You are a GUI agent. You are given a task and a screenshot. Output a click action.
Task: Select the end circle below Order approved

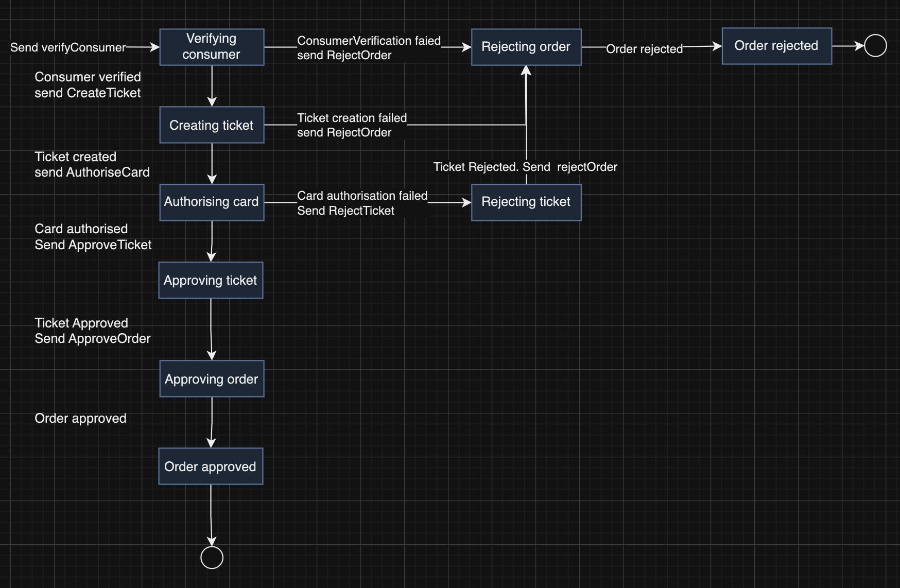212,558
